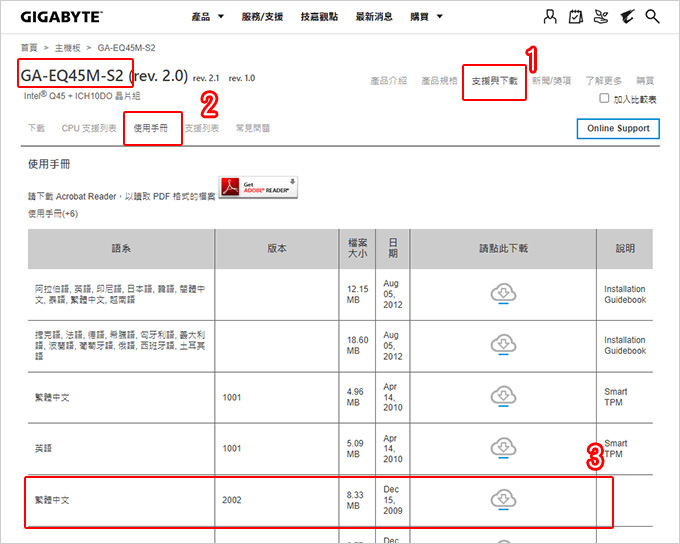680x544 pixels.
Task: Click the 檔案大小 column header
Action: 357,249
